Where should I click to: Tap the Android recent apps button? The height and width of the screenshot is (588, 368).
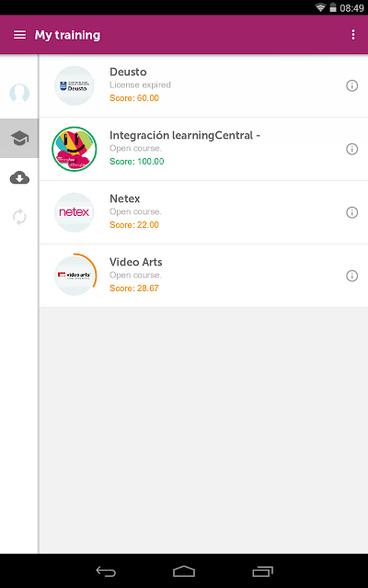click(x=262, y=571)
